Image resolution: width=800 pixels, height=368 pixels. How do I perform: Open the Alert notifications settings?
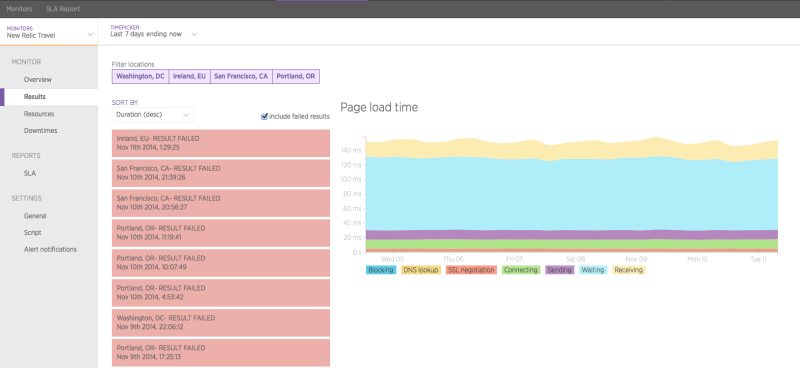[x=50, y=250]
